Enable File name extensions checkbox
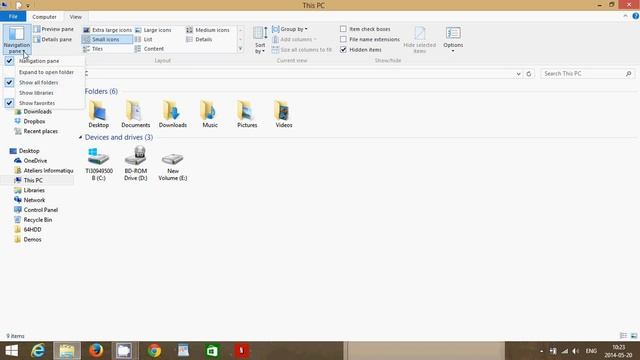640x360 pixels. [343, 39]
